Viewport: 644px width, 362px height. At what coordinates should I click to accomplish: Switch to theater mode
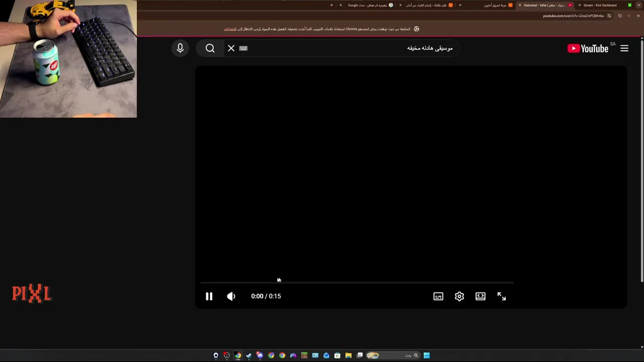click(480, 296)
